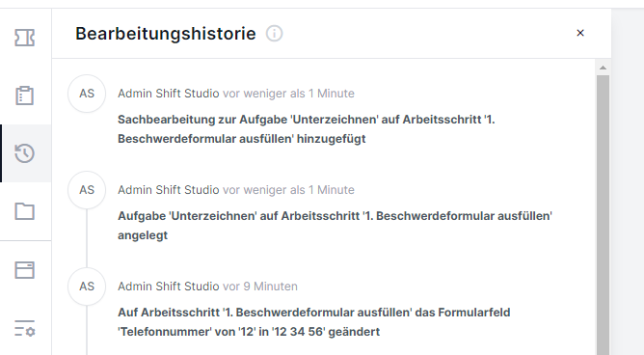Select the Telefonnummer geändert history entry
The height and width of the screenshot is (355, 644).
(x=313, y=322)
